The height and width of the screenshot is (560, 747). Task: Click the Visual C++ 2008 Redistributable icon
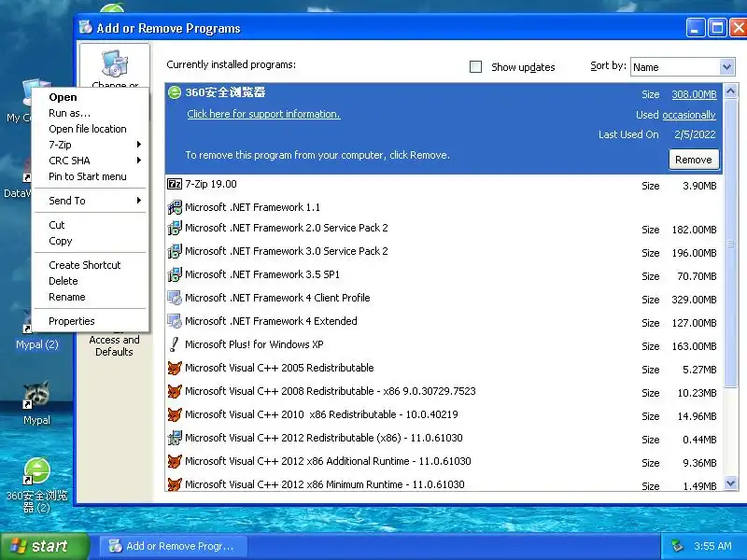click(175, 391)
